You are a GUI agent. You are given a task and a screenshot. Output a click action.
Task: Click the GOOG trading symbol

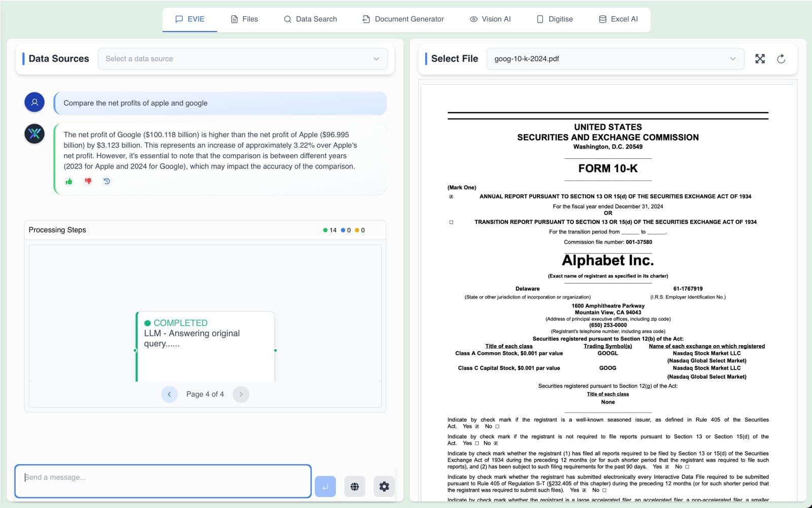(x=608, y=368)
